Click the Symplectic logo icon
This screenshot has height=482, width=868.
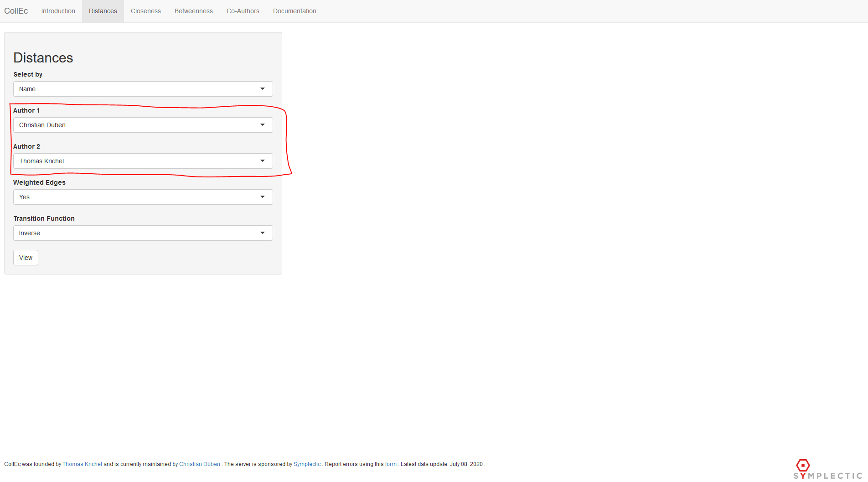802,466
